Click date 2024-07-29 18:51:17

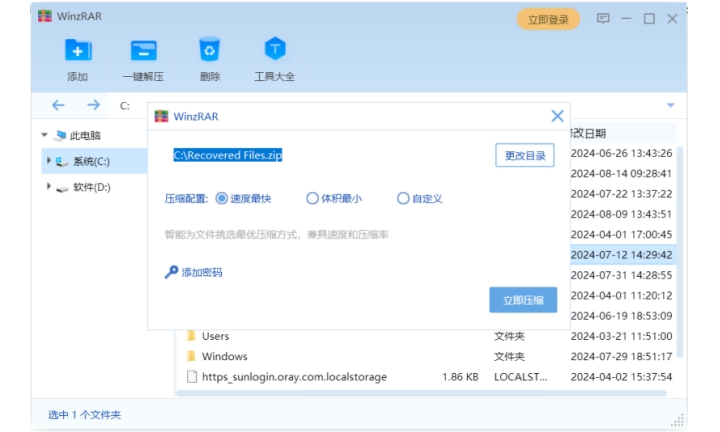click(621, 356)
